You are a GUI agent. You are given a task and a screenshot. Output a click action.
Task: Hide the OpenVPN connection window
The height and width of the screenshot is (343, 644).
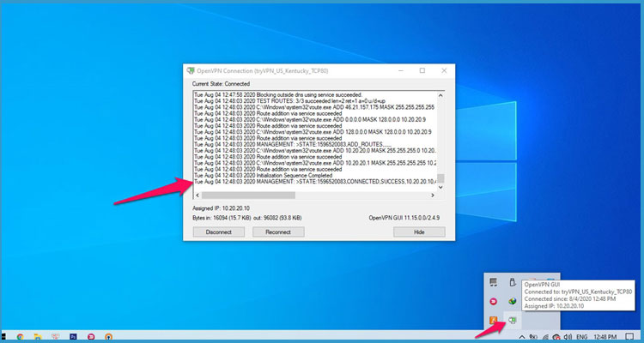coord(418,232)
